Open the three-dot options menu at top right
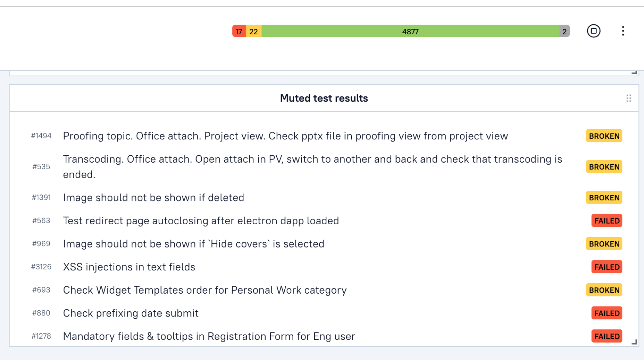The image size is (644, 360). [623, 31]
